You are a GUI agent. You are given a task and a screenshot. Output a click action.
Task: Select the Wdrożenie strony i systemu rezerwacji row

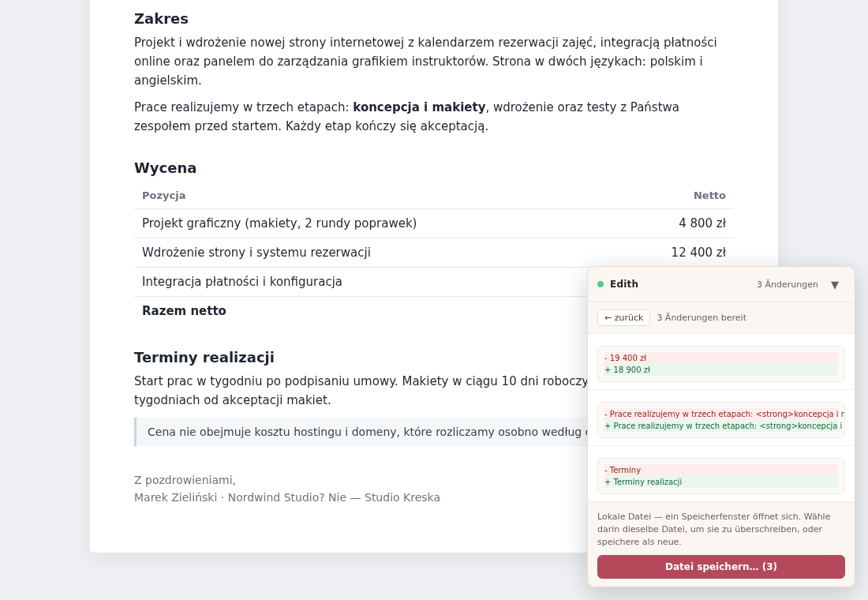pyautogui.click(x=433, y=253)
